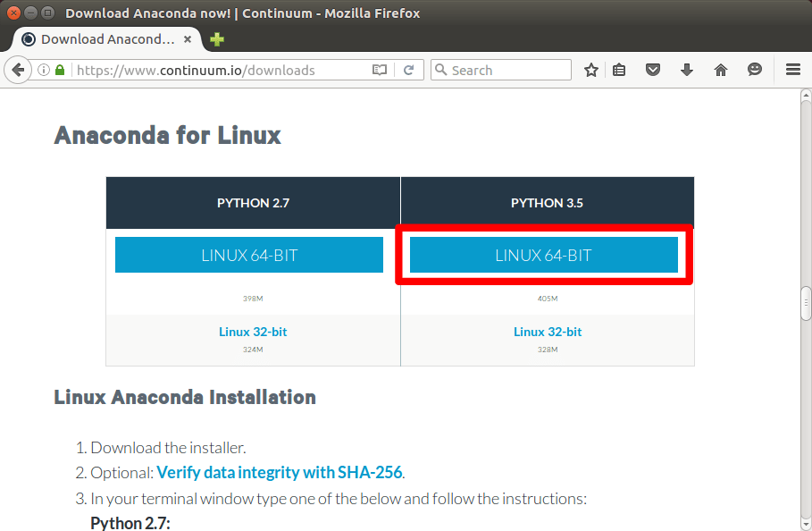Maximize the Firefox window
812x531 pixels.
(x=47, y=13)
